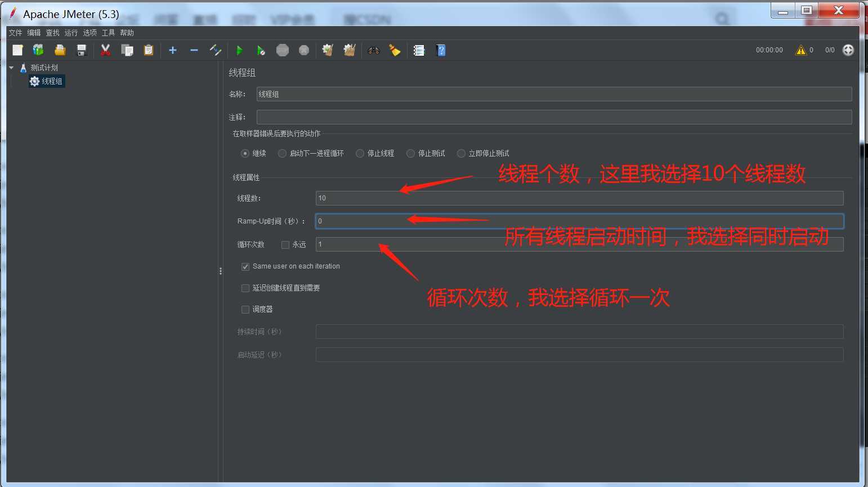
Task: Create a new test plan via toolbar
Action: [x=17, y=50]
